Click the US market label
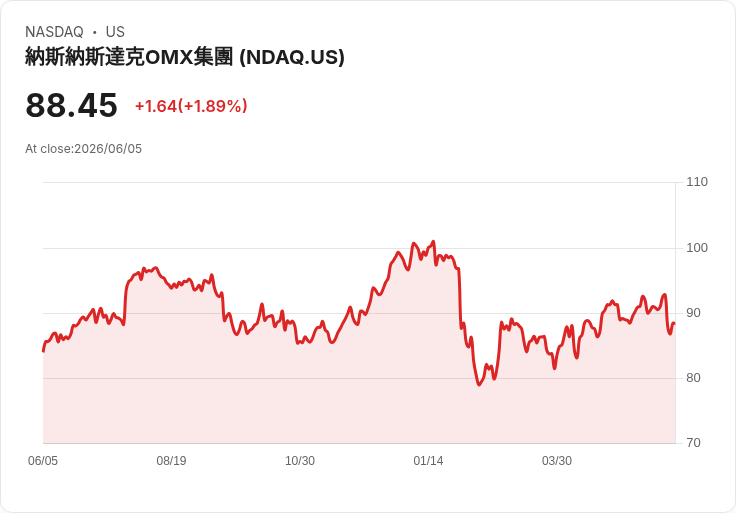 pyautogui.click(x=115, y=32)
